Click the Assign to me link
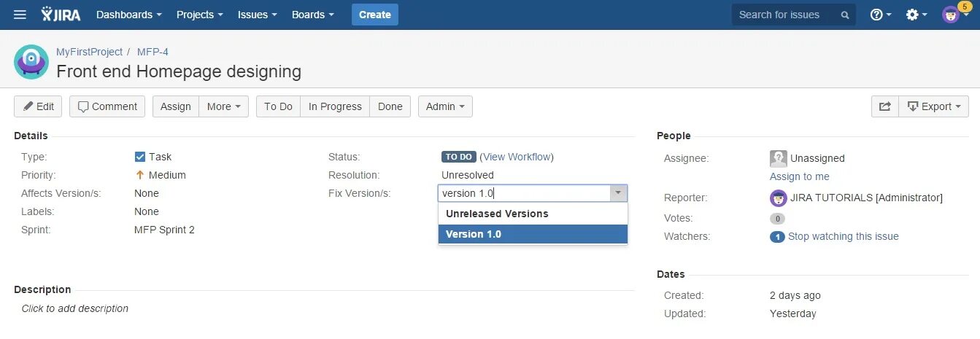This screenshot has width=980, height=339. click(x=799, y=176)
